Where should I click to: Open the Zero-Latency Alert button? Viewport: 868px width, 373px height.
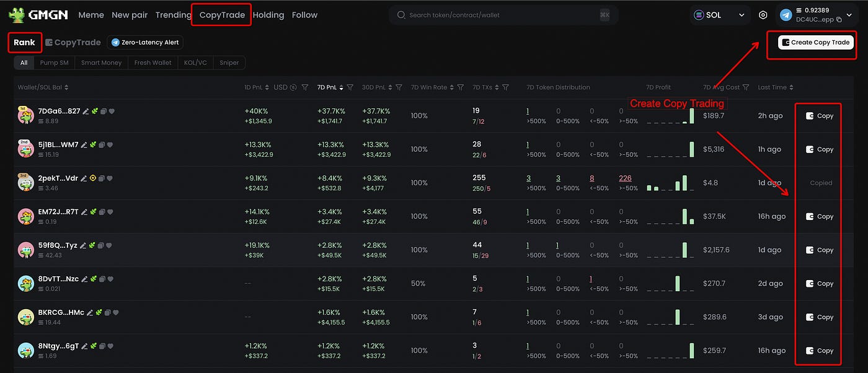pos(145,42)
